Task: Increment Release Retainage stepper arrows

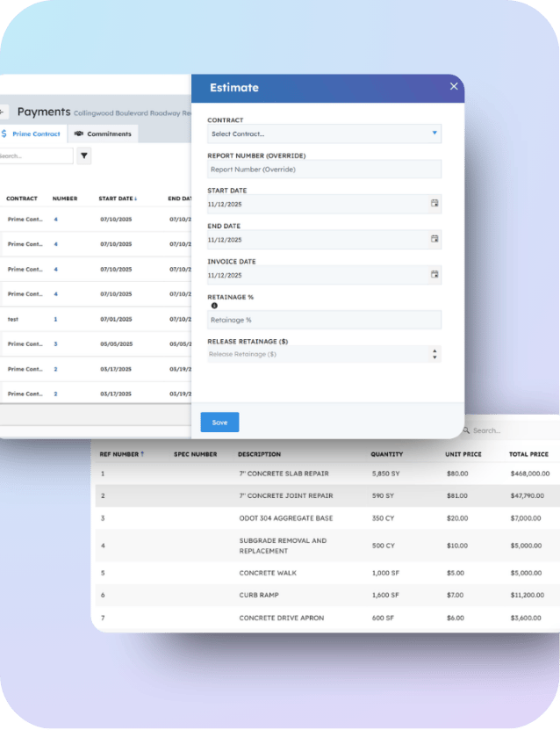Action: (434, 351)
